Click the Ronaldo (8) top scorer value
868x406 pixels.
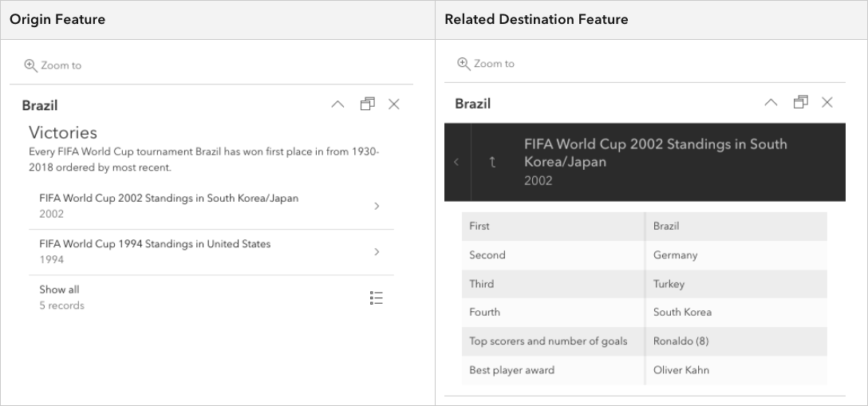pos(681,341)
